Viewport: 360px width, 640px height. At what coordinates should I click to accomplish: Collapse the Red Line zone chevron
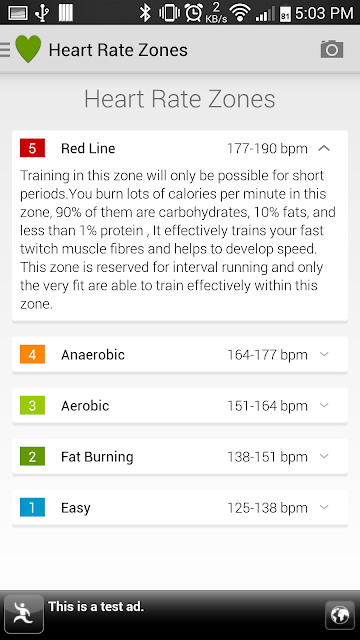coord(324,149)
